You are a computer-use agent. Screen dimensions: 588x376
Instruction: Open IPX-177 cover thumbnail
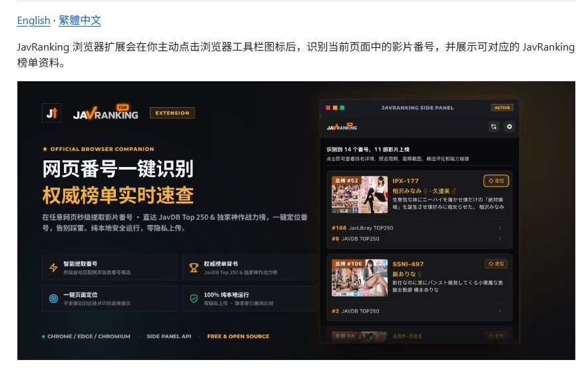click(360, 195)
